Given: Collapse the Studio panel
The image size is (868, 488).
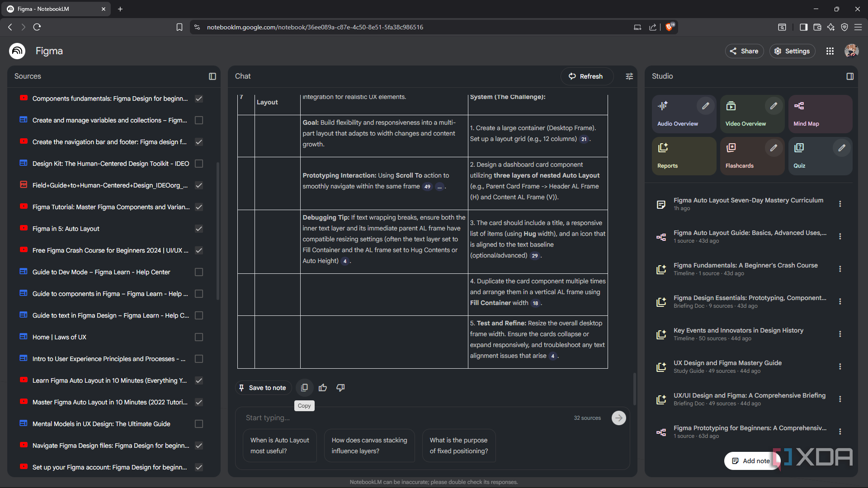Looking at the screenshot, I should pos(850,76).
